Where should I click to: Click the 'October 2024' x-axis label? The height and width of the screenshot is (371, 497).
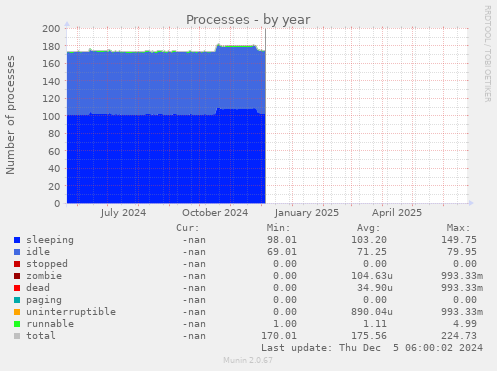click(x=215, y=213)
